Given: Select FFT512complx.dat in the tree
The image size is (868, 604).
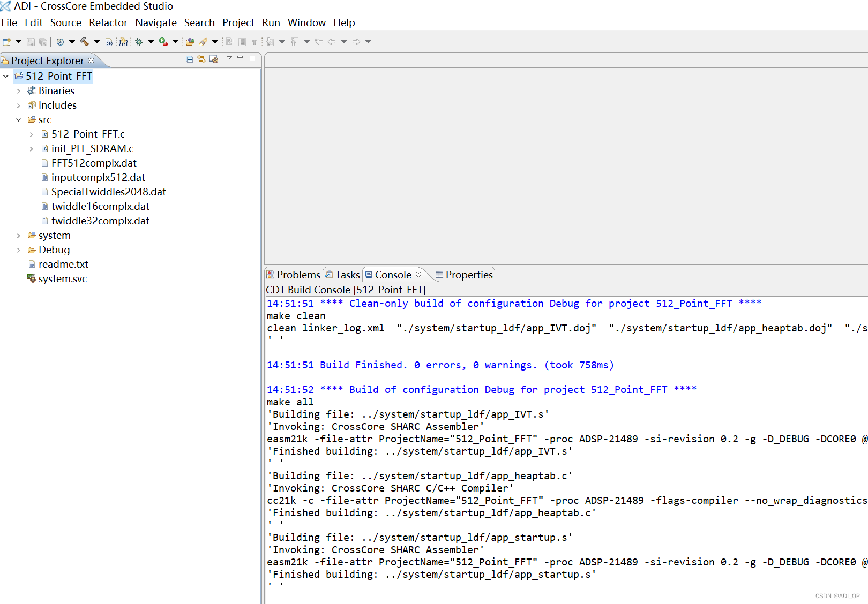Looking at the screenshot, I should coord(94,163).
